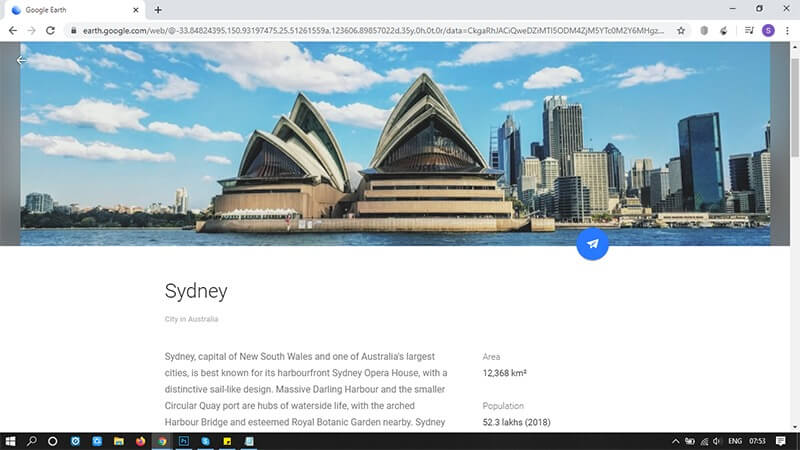Screen dimensions: 800x450
Task: Open Skype from the taskbar
Action: (x=206, y=441)
